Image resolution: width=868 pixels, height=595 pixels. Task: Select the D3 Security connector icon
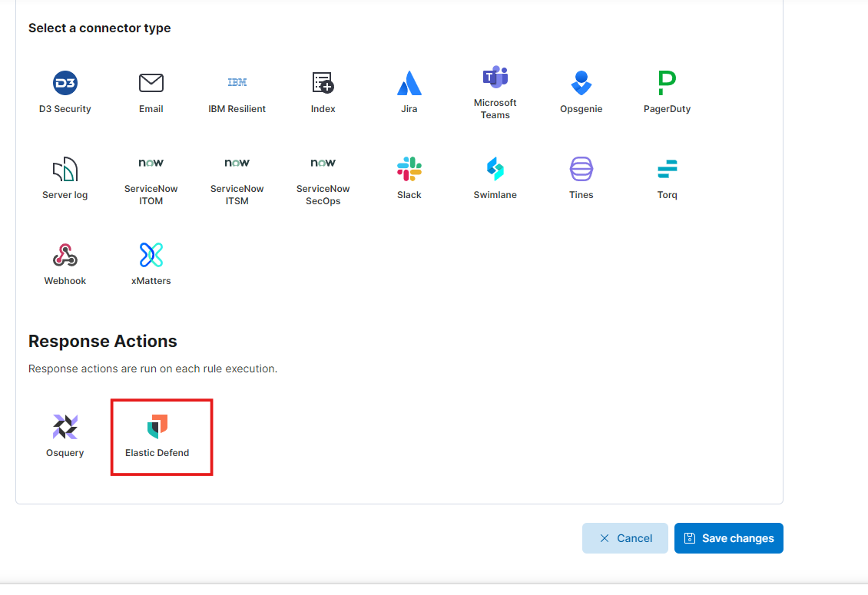tap(65, 83)
